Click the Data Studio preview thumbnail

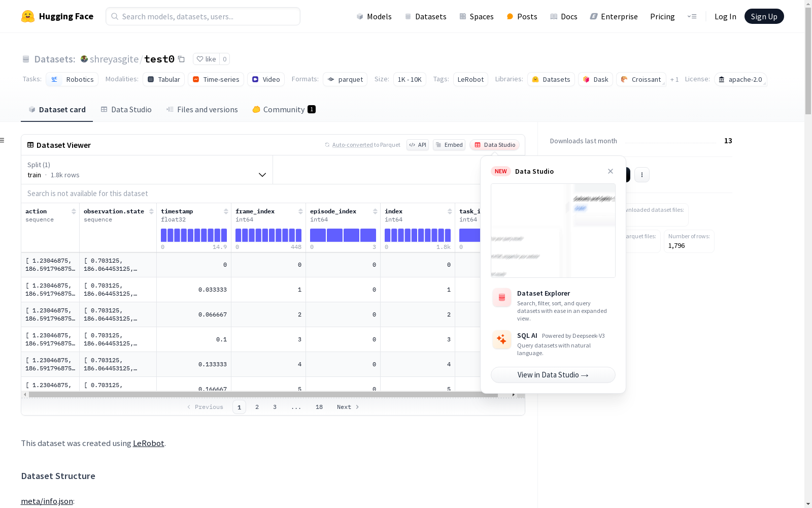tap(553, 231)
